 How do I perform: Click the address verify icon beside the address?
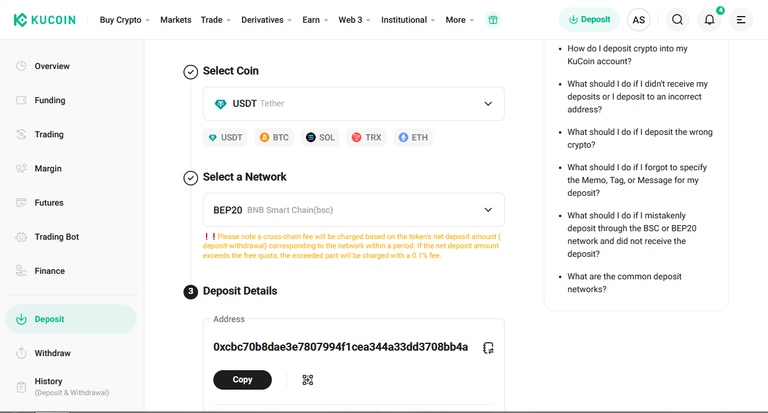pyautogui.click(x=488, y=348)
